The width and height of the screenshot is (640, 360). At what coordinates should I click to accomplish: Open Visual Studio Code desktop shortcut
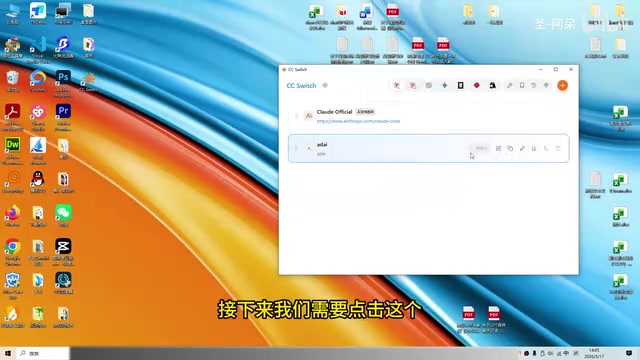pos(38,50)
